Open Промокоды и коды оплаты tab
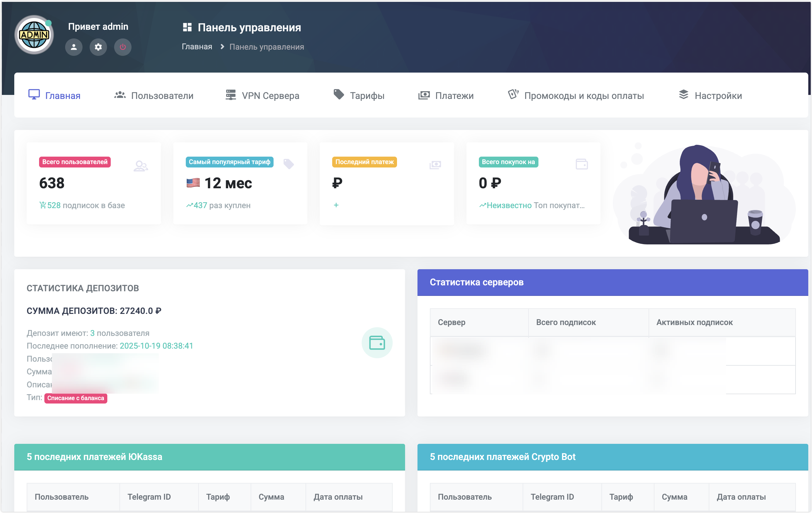 point(576,96)
